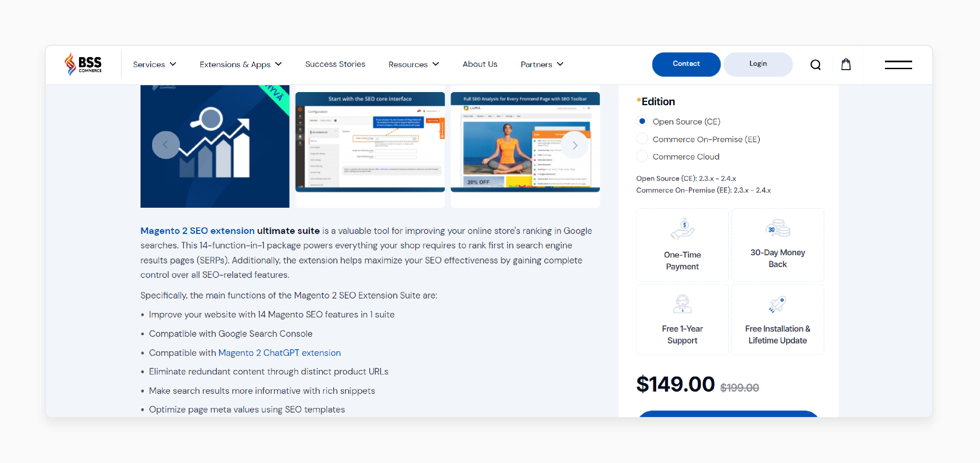Image resolution: width=980 pixels, height=463 pixels.
Task: Click the Free 1-Year Support label
Action: [x=682, y=335]
